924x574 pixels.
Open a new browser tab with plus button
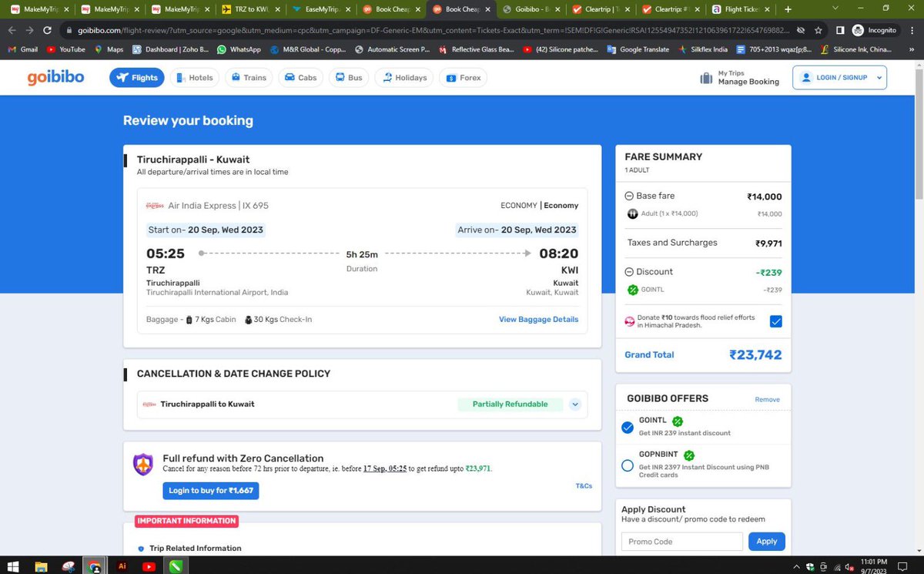(787, 9)
